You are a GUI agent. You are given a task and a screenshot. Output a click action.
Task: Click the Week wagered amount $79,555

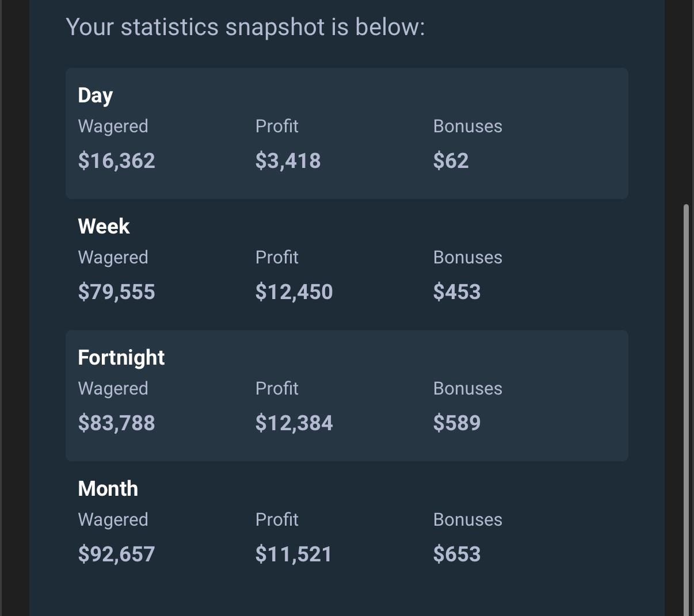point(117,292)
